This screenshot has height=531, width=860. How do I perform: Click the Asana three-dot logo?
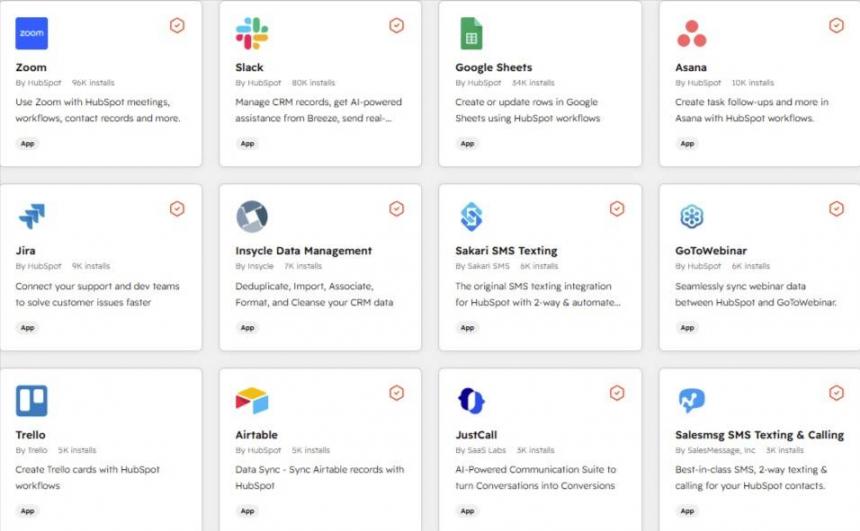pos(692,34)
